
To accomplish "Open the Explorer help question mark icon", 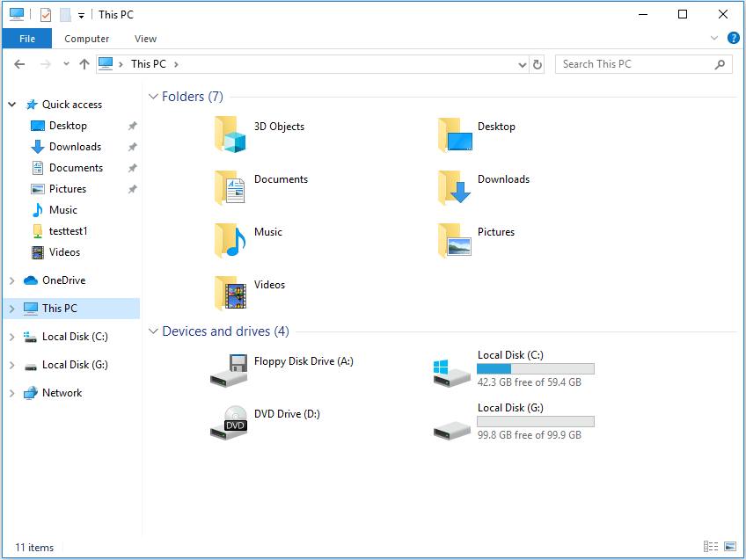I will pos(734,38).
